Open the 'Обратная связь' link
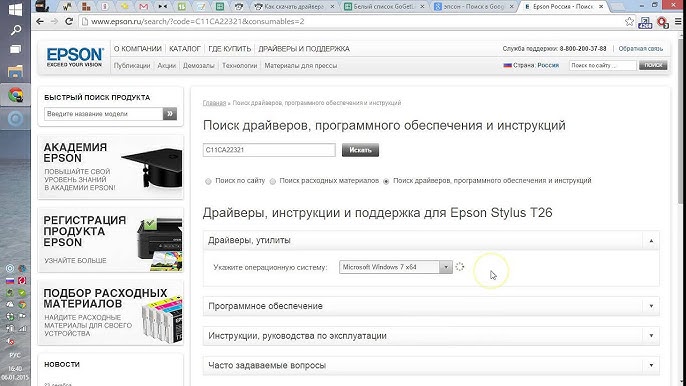 pos(640,49)
